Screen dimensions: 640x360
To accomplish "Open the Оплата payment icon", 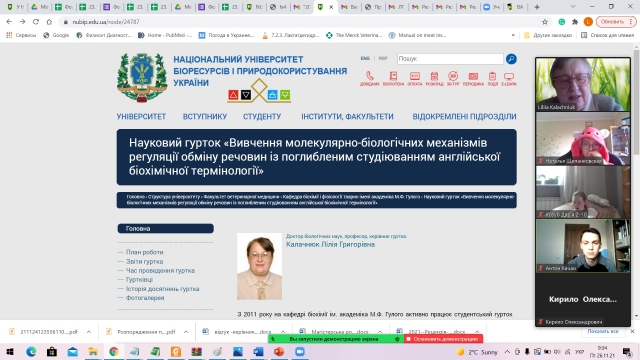I will click(x=415, y=78).
